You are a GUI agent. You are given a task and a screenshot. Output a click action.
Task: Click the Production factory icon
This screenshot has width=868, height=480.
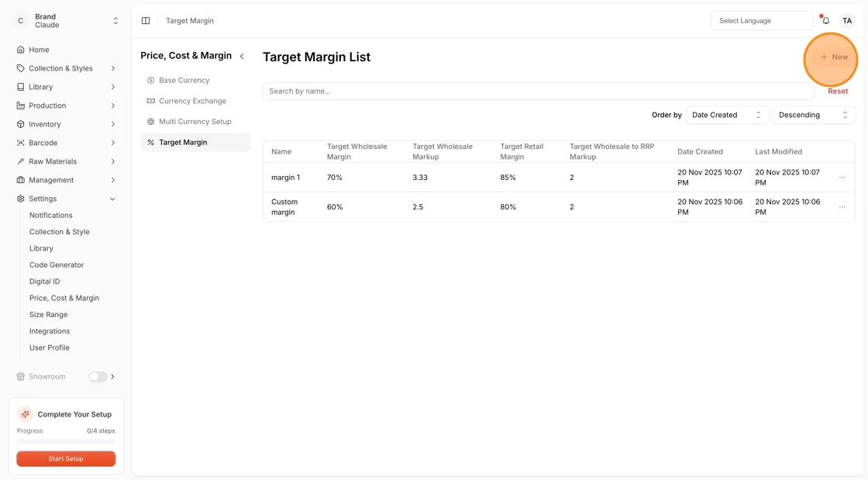(x=20, y=105)
